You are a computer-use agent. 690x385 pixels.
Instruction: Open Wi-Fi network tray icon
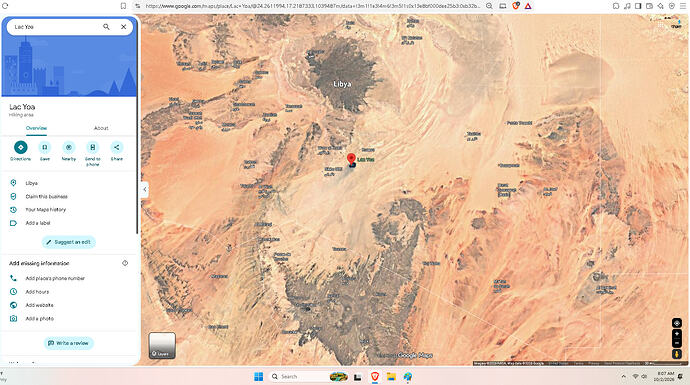point(635,377)
